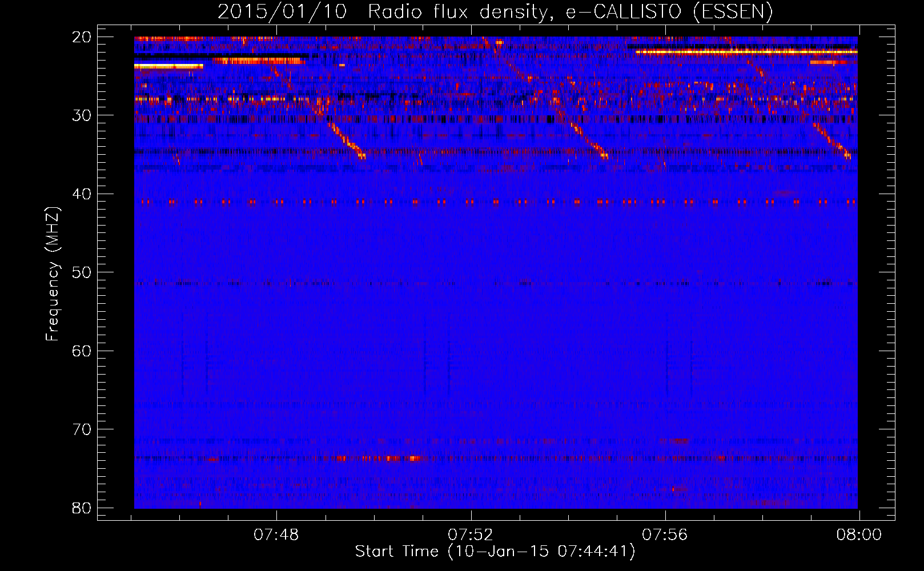Click the plot title '2015/01/10 Radio flux density, e-CALLISTO (ESSEN)'
The width and height of the screenshot is (924, 571).
pyautogui.click(x=495, y=12)
